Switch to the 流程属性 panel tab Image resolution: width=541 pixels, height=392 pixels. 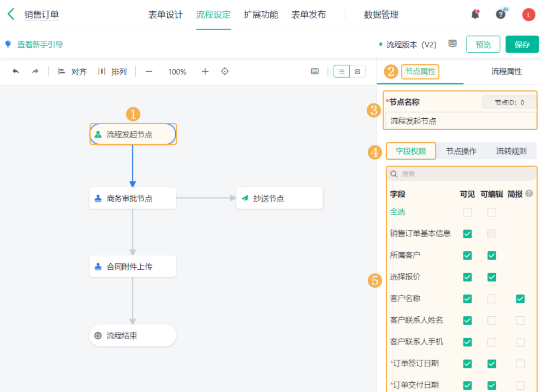pos(506,71)
